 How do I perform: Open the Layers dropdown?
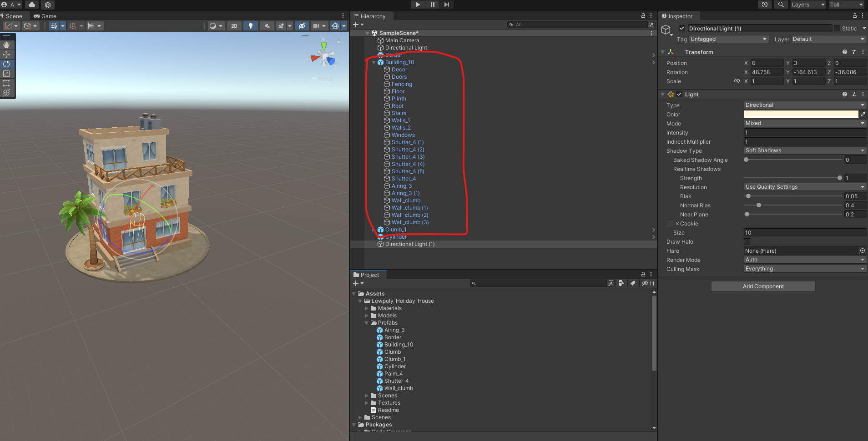pos(807,5)
